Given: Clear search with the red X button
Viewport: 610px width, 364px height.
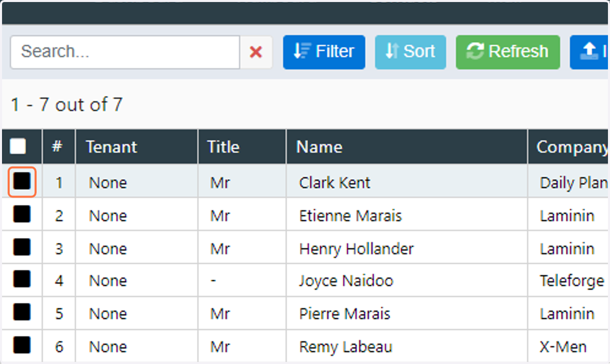Looking at the screenshot, I should 256,52.
